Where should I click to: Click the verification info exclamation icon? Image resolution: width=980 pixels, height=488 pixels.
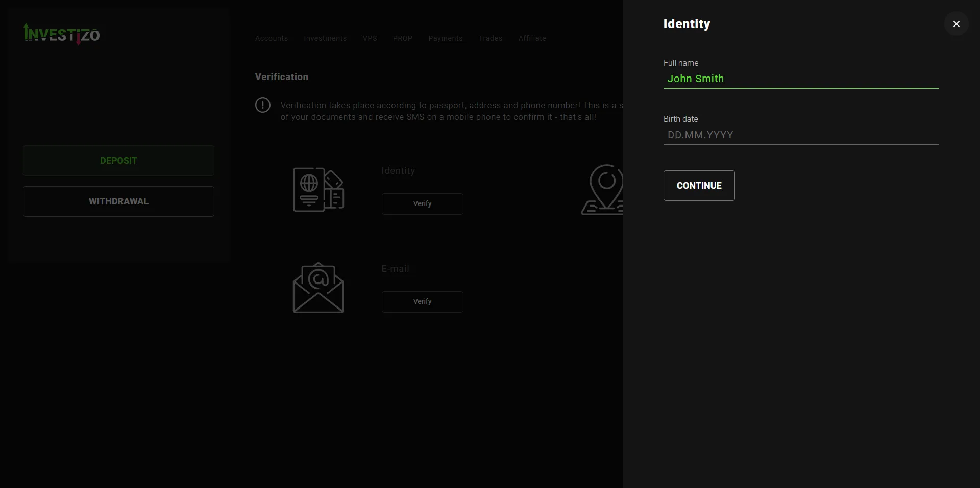tap(263, 105)
